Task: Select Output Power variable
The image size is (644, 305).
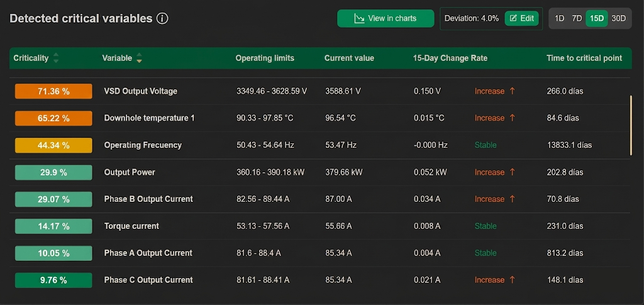Action: pos(130,172)
